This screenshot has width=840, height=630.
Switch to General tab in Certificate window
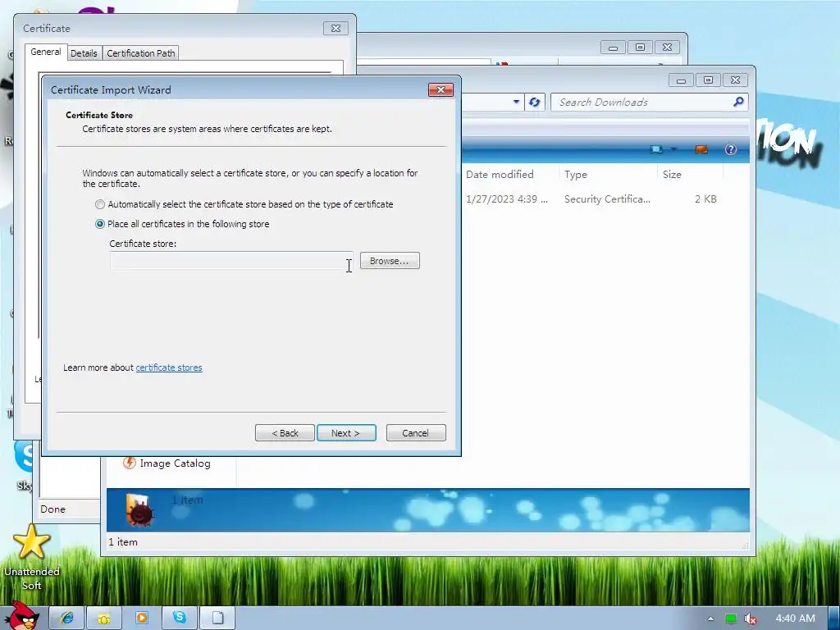pyautogui.click(x=46, y=52)
